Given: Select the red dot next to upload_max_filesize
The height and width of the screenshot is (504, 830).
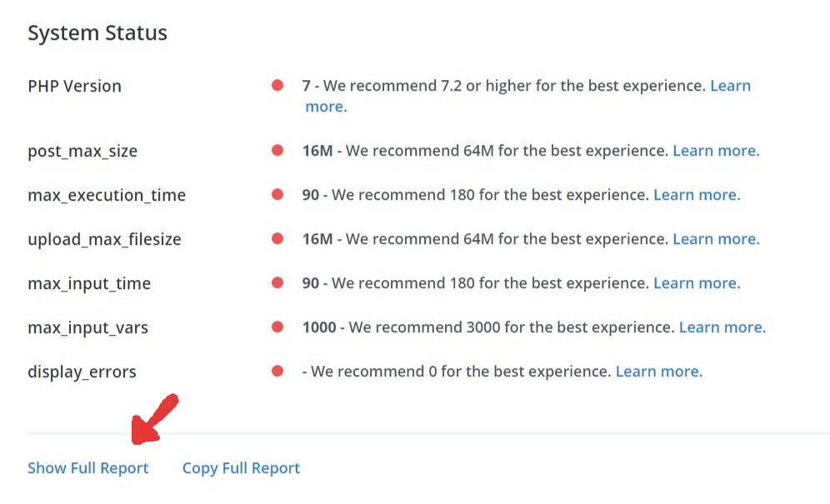Looking at the screenshot, I should point(277,239).
